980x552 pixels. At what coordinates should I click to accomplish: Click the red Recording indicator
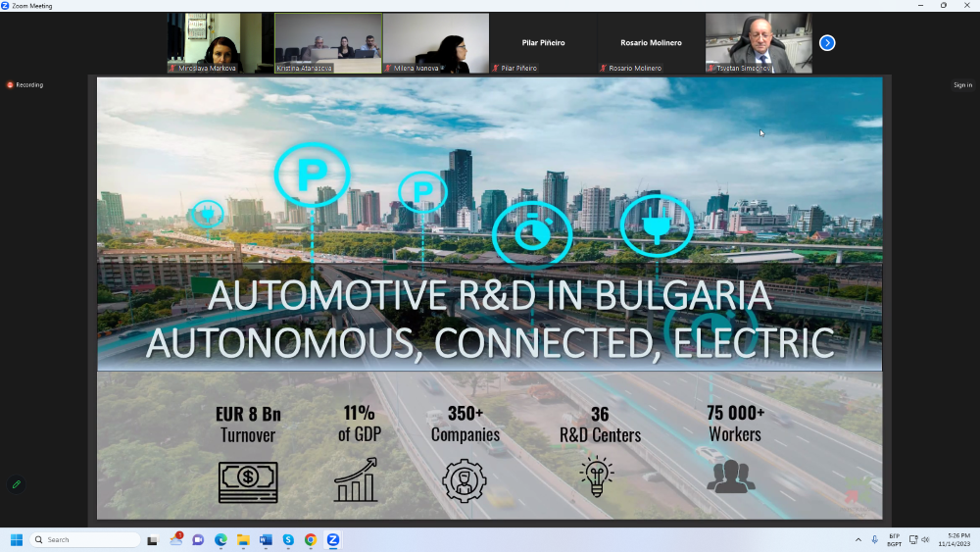pyautogui.click(x=25, y=85)
